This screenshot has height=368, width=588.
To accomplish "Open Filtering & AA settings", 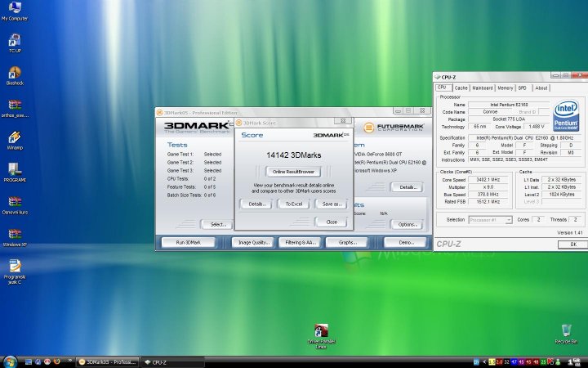I will (301, 243).
